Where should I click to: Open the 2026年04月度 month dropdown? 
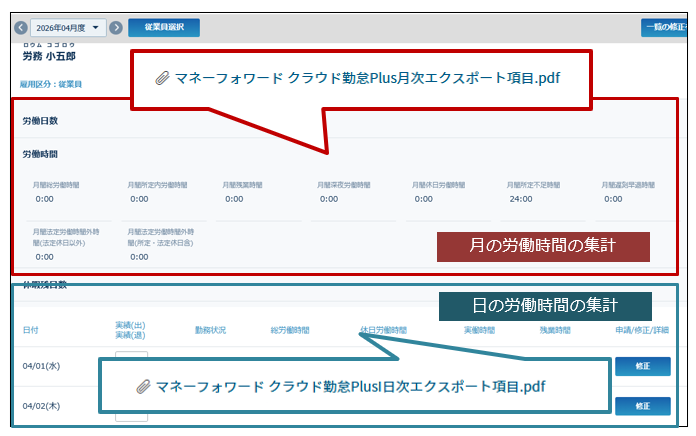[68, 28]
